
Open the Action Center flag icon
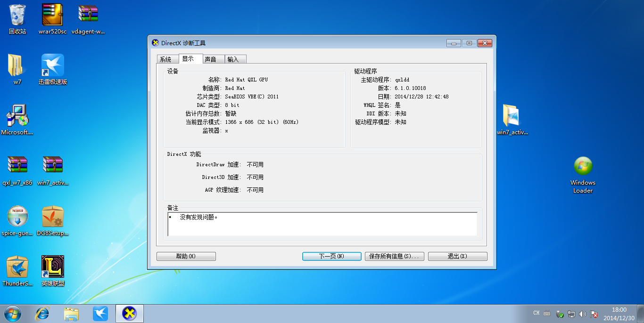[594, 314]
